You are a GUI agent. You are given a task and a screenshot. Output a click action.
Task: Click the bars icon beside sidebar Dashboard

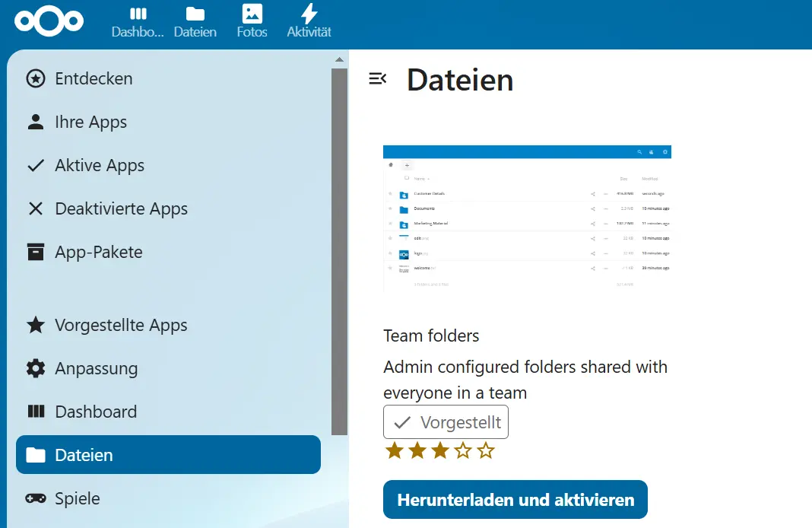coord(36,412)
